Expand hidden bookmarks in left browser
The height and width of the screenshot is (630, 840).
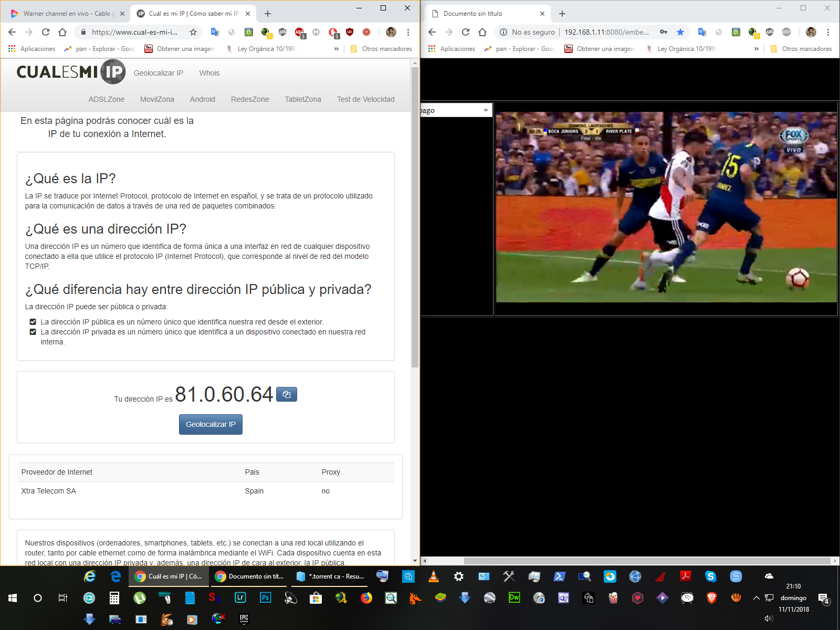coord(337,49)
